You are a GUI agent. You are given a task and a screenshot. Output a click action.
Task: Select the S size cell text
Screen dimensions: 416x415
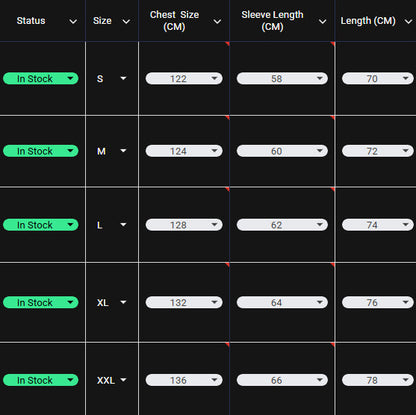coord(100,79)
